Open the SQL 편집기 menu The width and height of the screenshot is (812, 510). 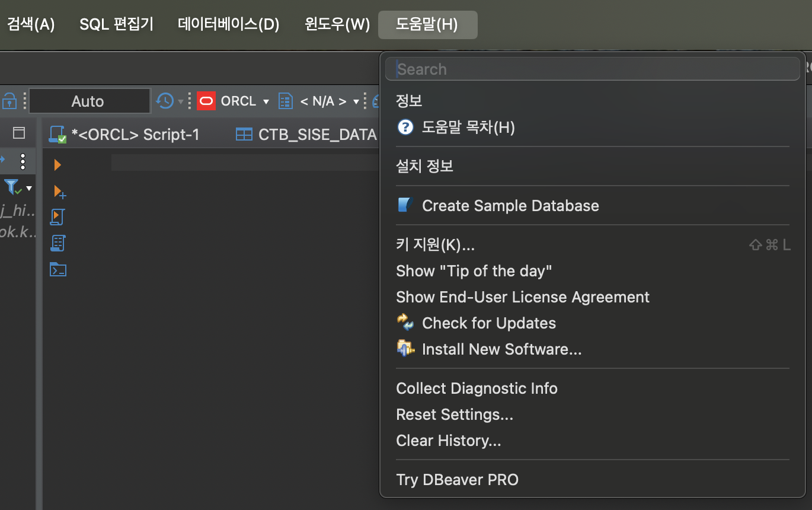pyautogui.click(x=116, y=24)
